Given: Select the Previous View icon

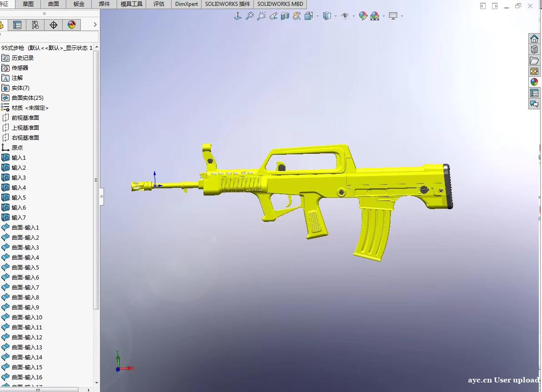Looking at the screenshot, I should [273, 16].
